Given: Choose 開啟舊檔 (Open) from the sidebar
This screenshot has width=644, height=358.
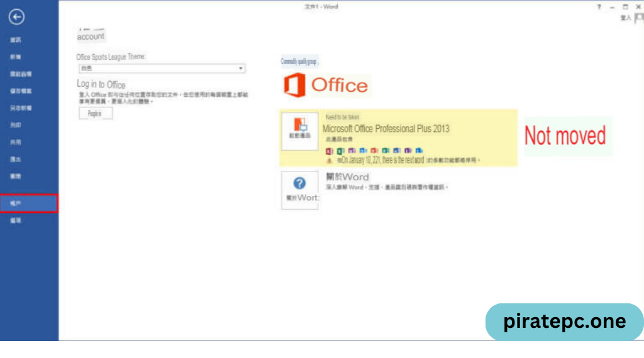Looking at the screenshot, I should coord(21,74).
